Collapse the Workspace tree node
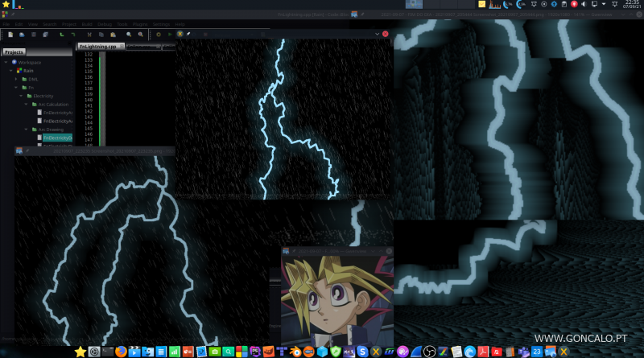Viewport: 644px width, 358px height. (x=7, y=62)
